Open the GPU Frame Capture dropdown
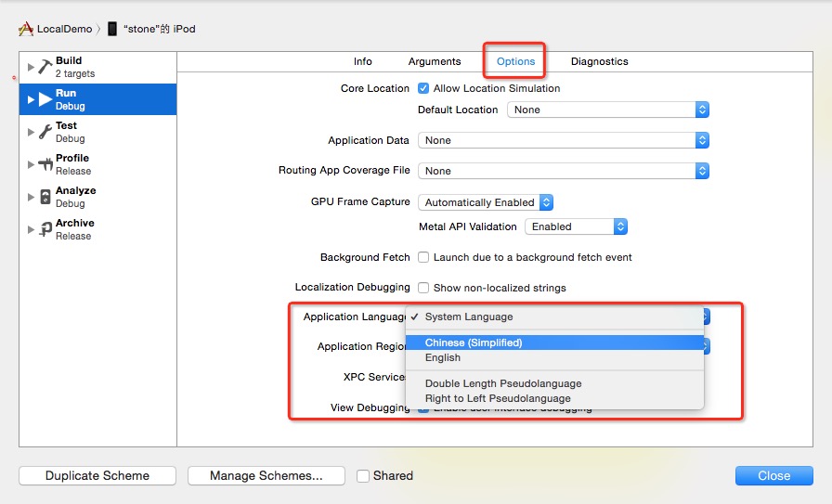 486,202
